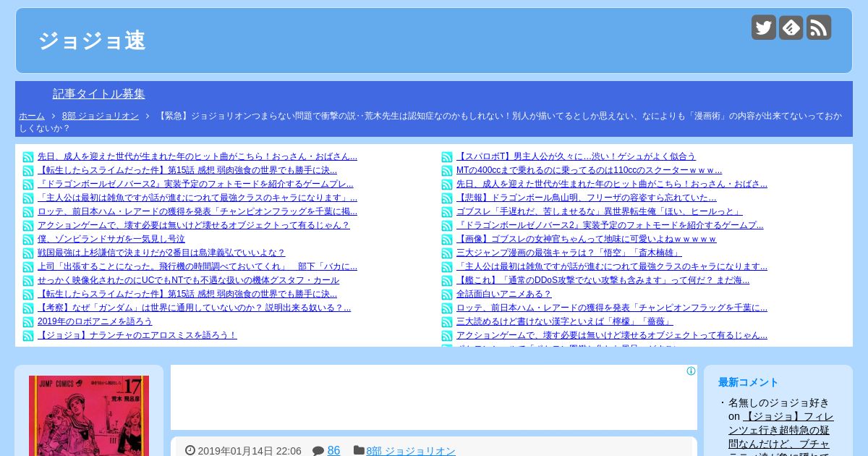The width and height of the screenshot is (868, 456).
Task: Open 【画像】ゴブスレの女神官ちゃん link
Action: tap(587, 239)
